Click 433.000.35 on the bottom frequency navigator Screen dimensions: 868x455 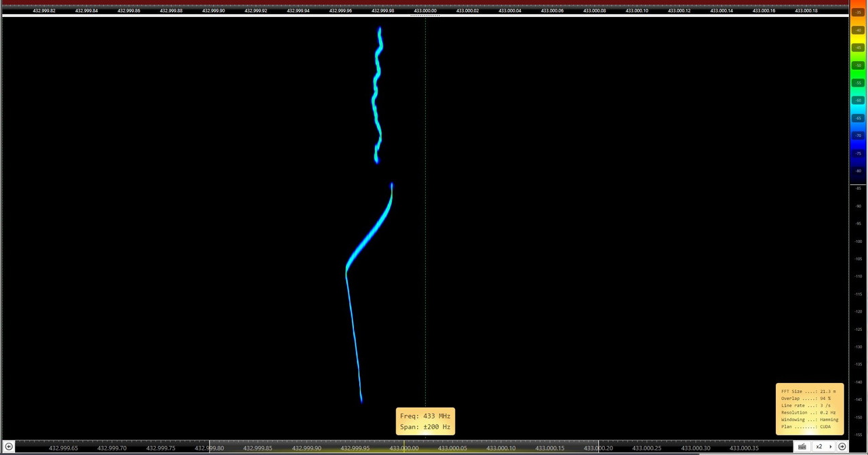click(x=744, y=448)
